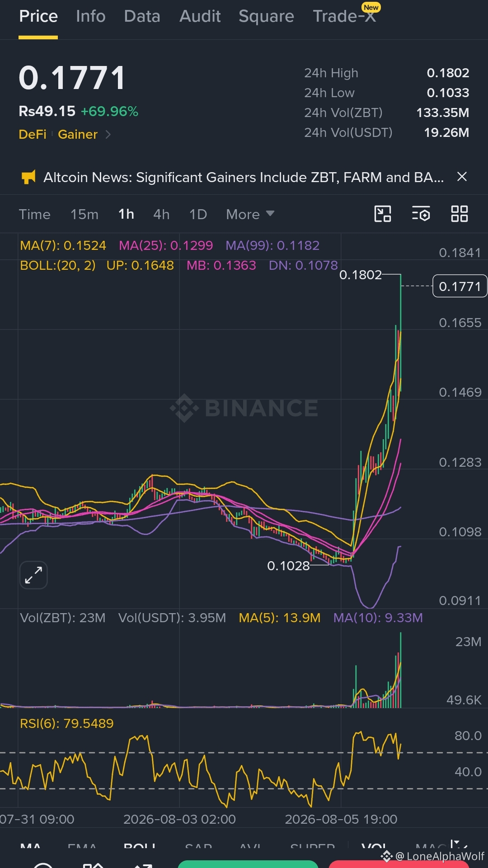Open the Trade-X tab
Image resolution: width=488 pixels, height=868 pixels.
click(344, 16)
